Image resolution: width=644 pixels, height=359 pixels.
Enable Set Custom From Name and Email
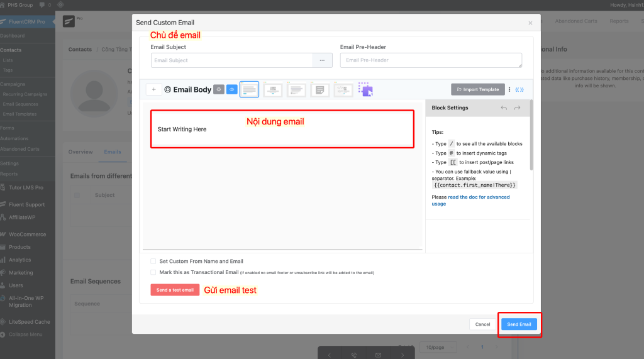(153, 261)
